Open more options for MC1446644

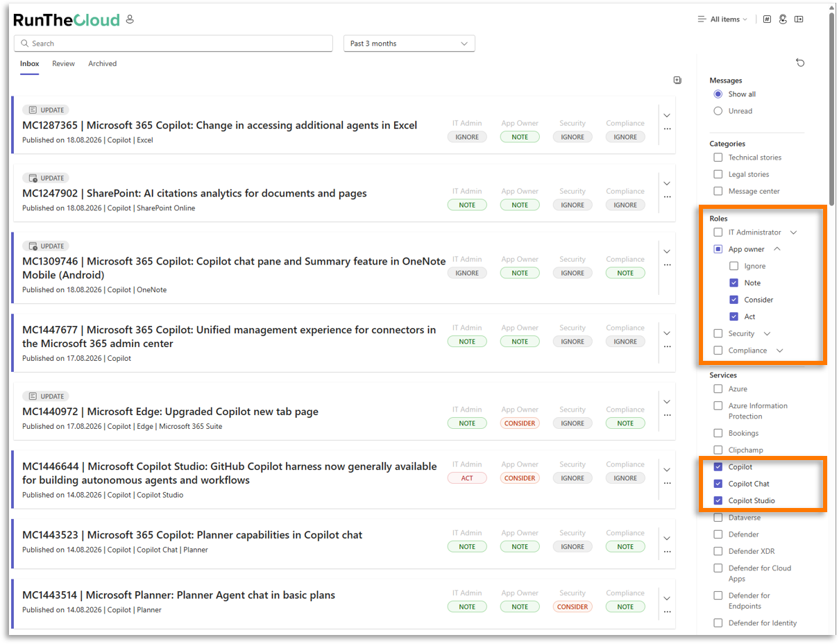667,484
